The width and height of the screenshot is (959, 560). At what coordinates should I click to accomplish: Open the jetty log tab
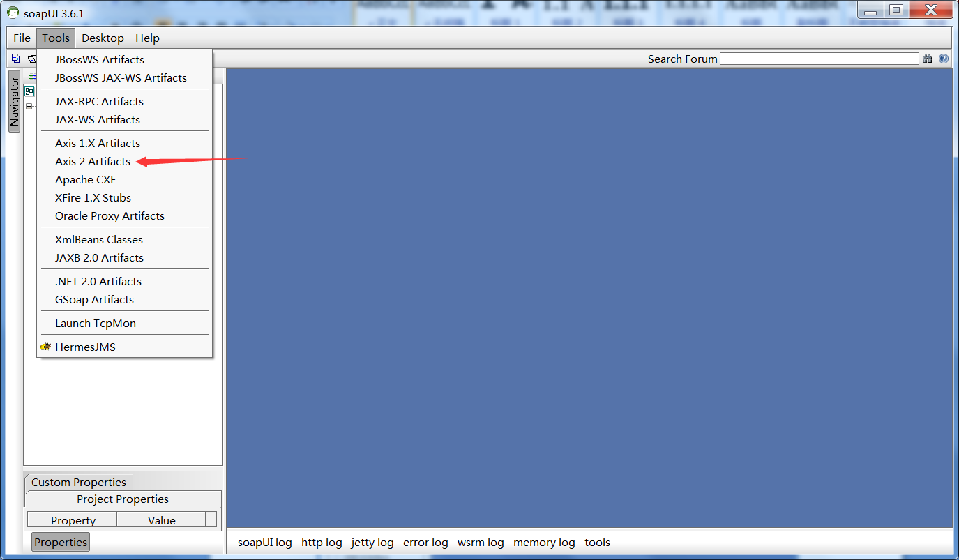[x=372, y=542]
